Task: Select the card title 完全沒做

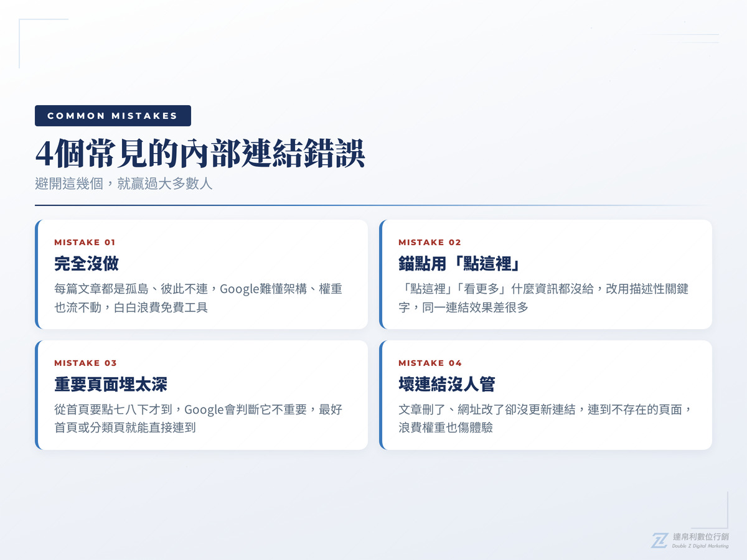Action: click(87, 264)
